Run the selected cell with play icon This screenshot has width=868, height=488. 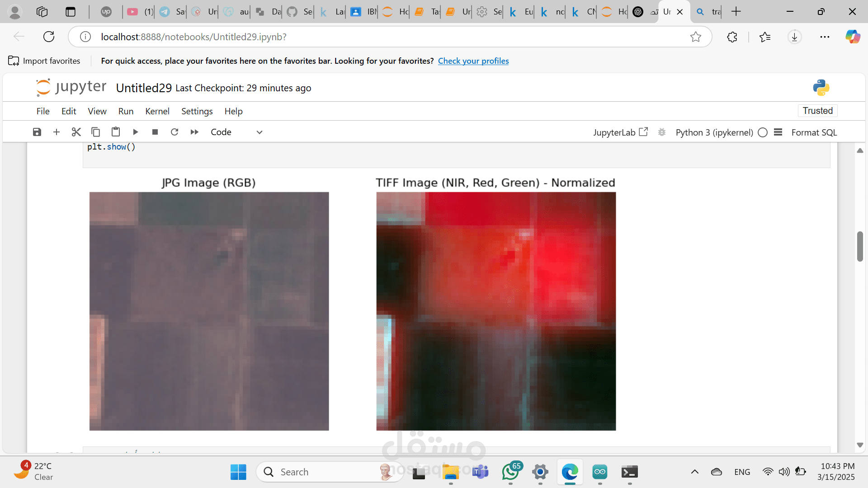[135, 132]
